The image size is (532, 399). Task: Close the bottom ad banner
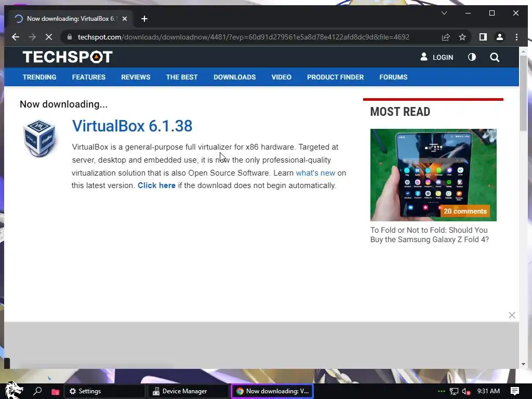[x=512, y=315]
